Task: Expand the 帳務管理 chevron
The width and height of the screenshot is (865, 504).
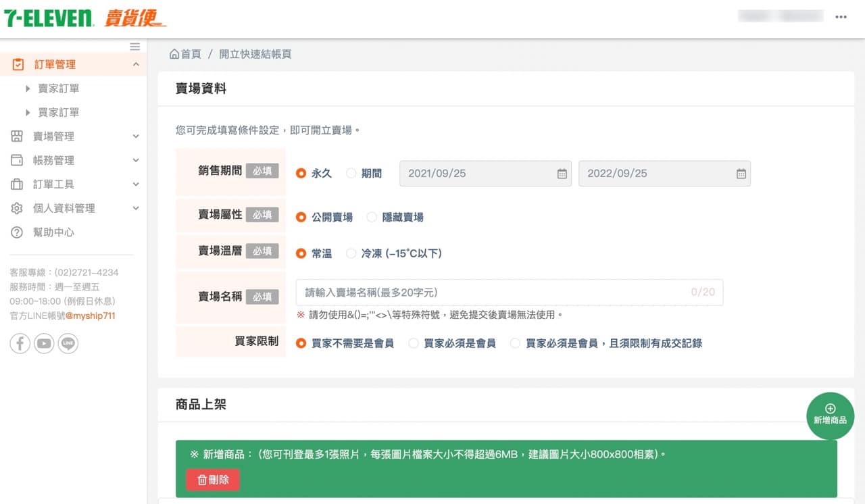Action: pos(136,160)
